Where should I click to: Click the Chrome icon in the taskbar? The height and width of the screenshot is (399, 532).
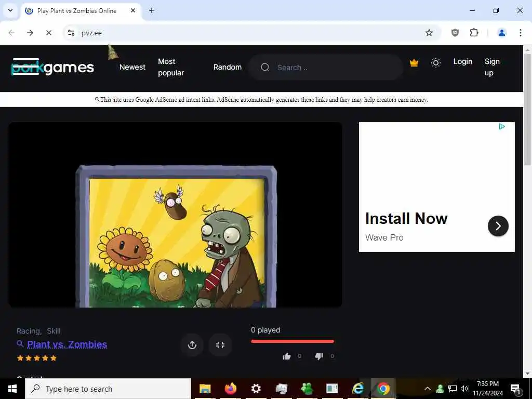click(383, 389)
